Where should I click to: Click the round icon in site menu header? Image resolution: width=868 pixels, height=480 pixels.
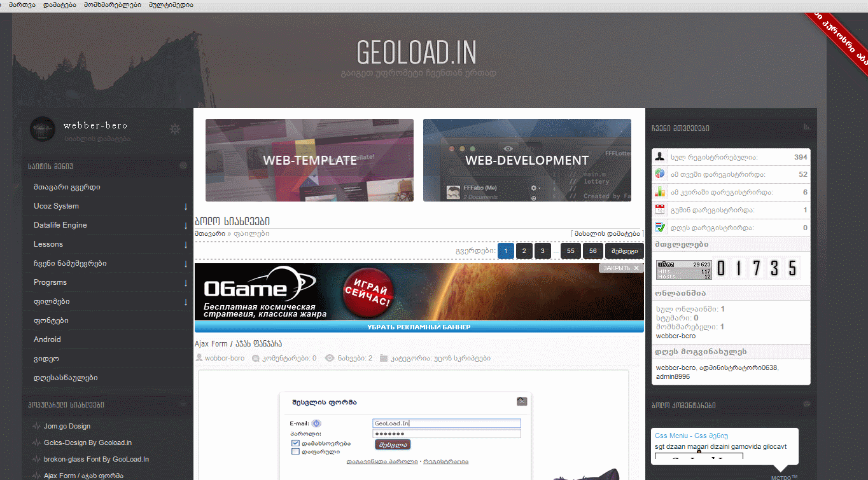(183, 165)
